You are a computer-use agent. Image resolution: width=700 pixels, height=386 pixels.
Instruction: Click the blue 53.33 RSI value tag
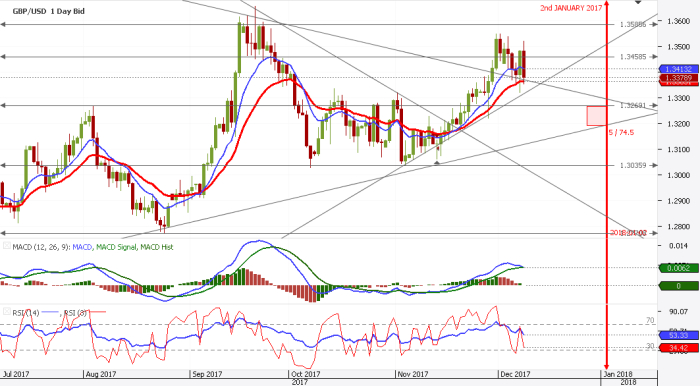point(679,335)
